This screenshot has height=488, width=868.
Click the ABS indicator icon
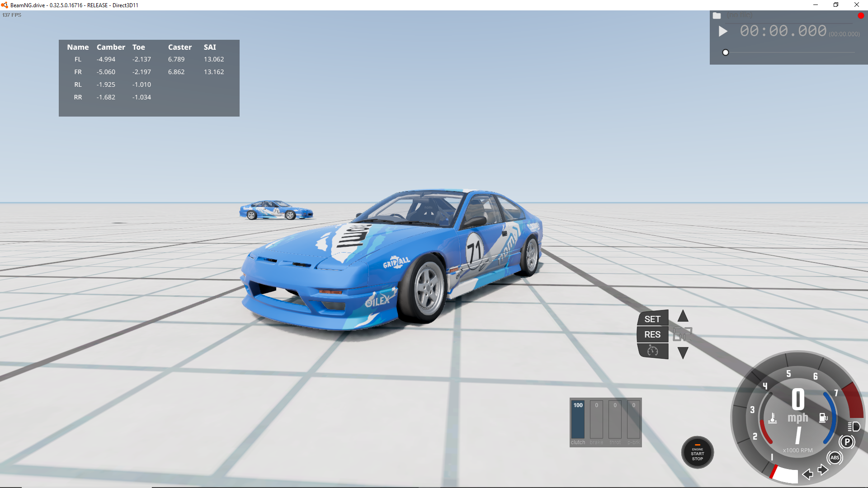[x=835, y=458]
